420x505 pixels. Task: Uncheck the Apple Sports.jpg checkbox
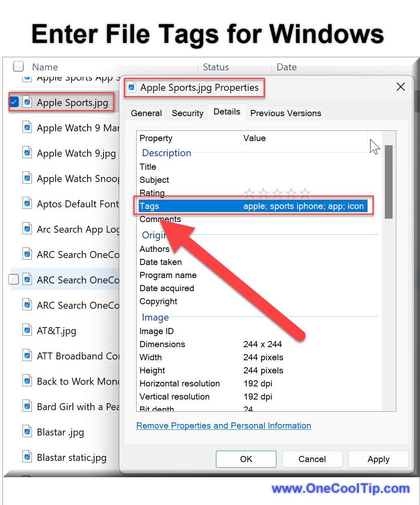tap(14, 102)
